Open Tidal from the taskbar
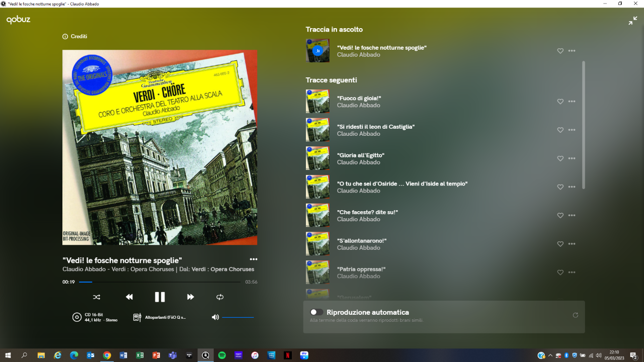The height and width of the screenshot is (362, 644). coord(189,355)
